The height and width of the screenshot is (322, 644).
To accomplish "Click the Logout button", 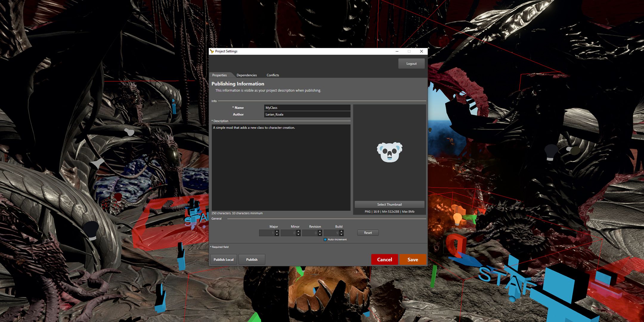I will tap(411, 63).
